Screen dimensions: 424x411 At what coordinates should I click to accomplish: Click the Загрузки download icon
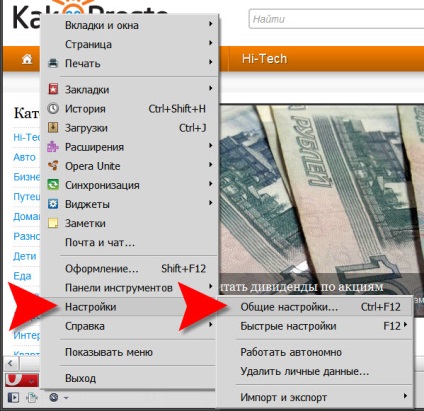[x=53, y=127]
